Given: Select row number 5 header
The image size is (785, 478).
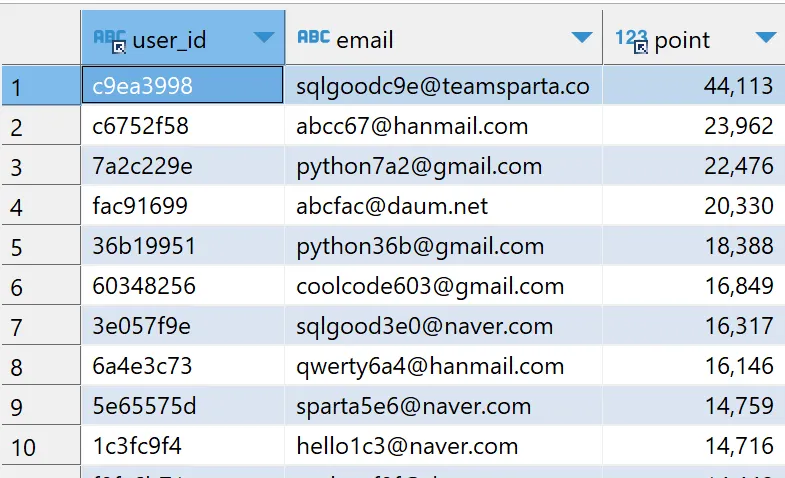Looking at the screenshot, I should 41,246.
